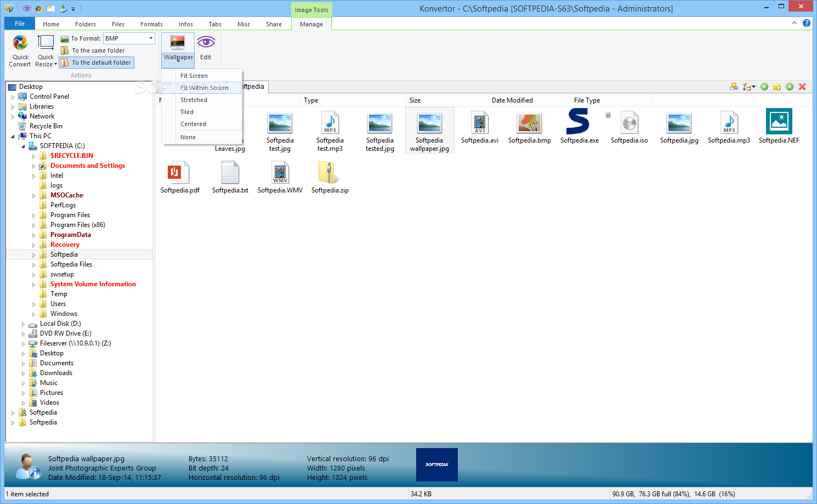
Task: Click the green back arrow icon
Action: (x=764, y=87)
